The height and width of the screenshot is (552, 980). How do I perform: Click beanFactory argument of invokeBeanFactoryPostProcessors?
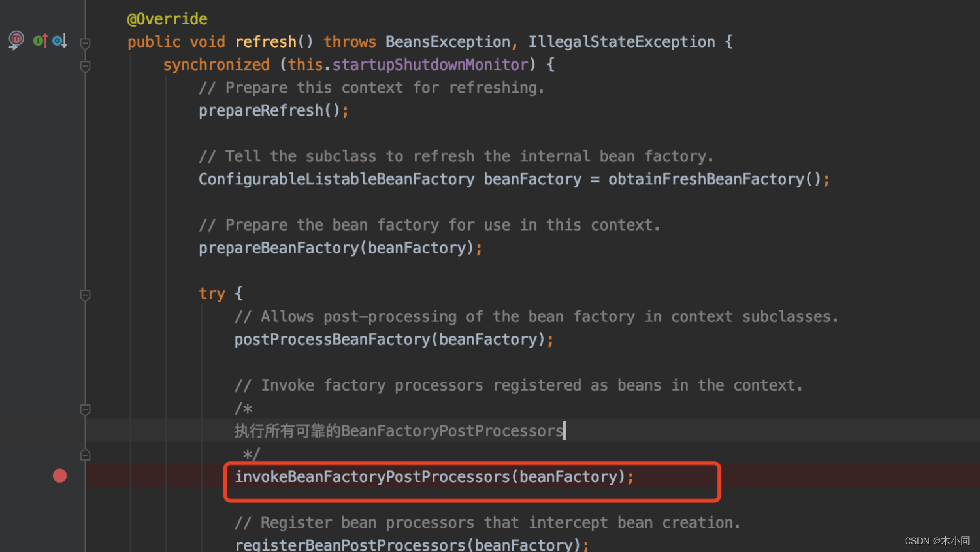(568, 476)
